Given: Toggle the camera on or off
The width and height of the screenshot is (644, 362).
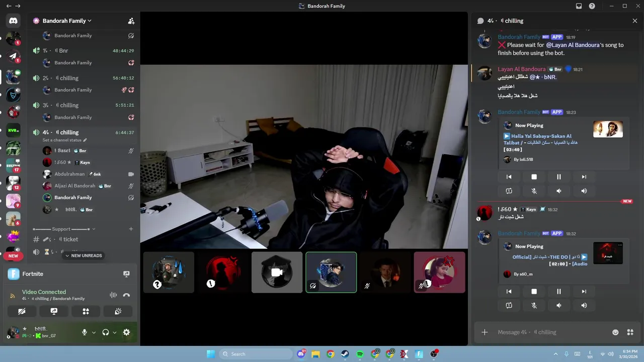Looking at the screenshot, I should (x=22, y=311).
